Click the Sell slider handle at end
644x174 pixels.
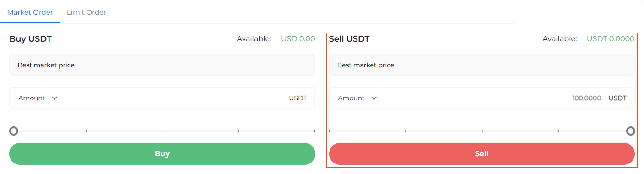point(631,131)
